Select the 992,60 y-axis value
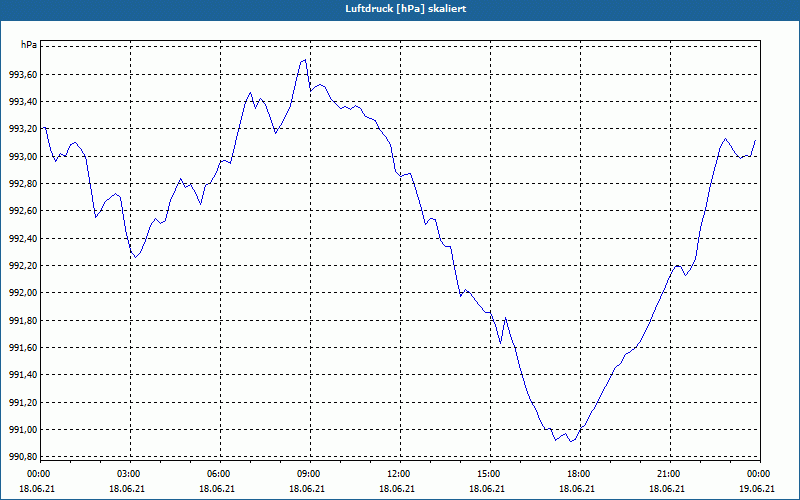This screenshot has width=800, height=500. tap(22, 211)
